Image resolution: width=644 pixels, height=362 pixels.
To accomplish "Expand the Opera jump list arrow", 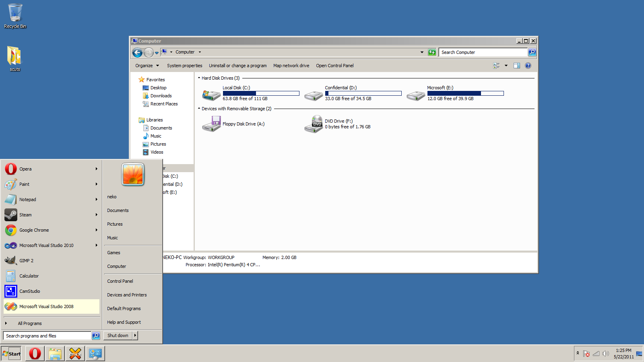I will click(97, 169).
